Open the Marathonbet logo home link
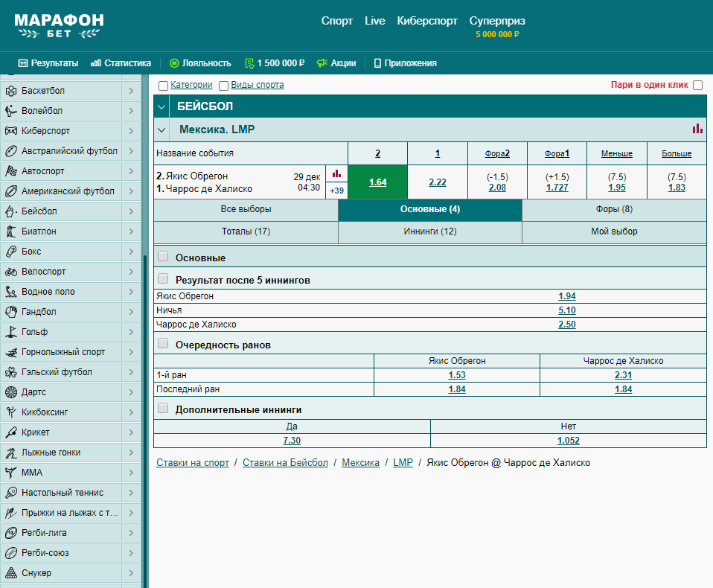The width and height of the screenshot is (713, 588). (59, 26)
